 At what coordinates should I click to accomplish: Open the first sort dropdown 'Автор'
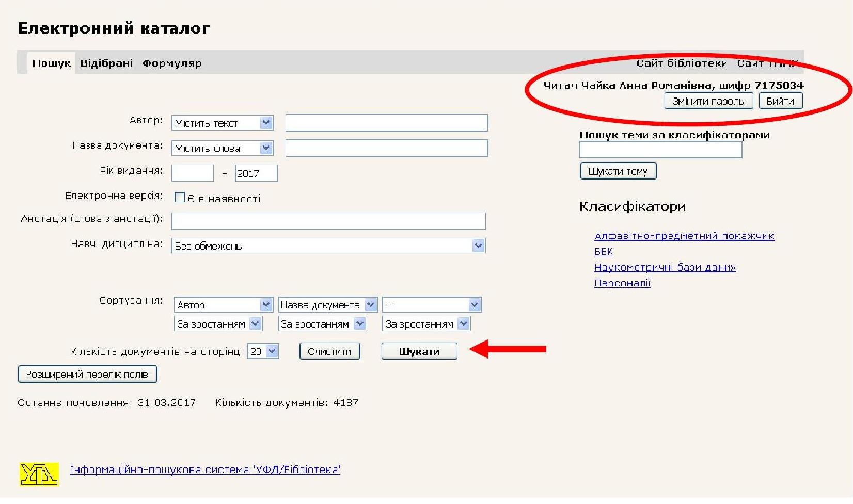click(224, 305)
